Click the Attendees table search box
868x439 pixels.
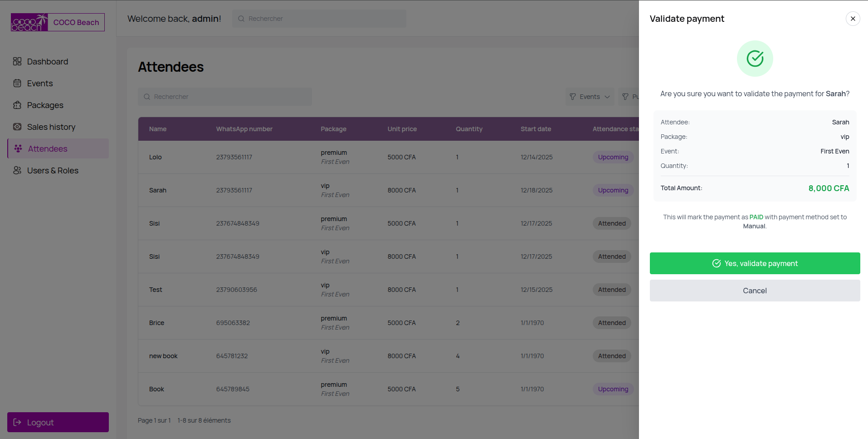(225, 97)
